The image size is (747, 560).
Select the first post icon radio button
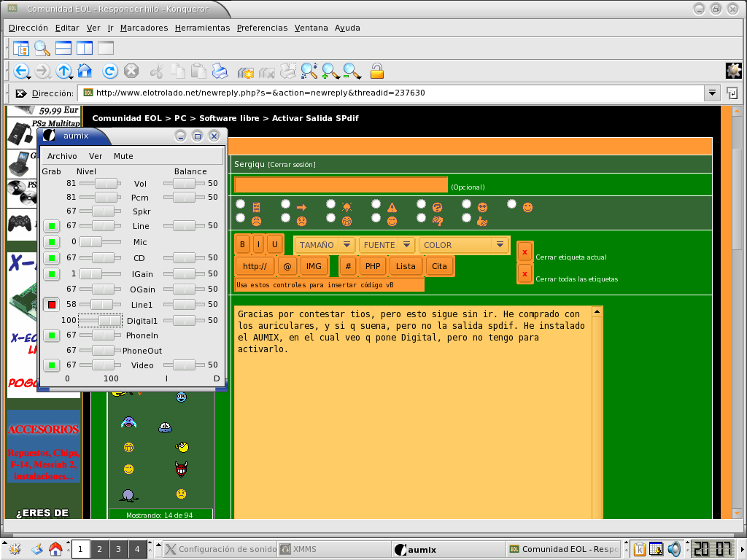[x=240, y=205]
